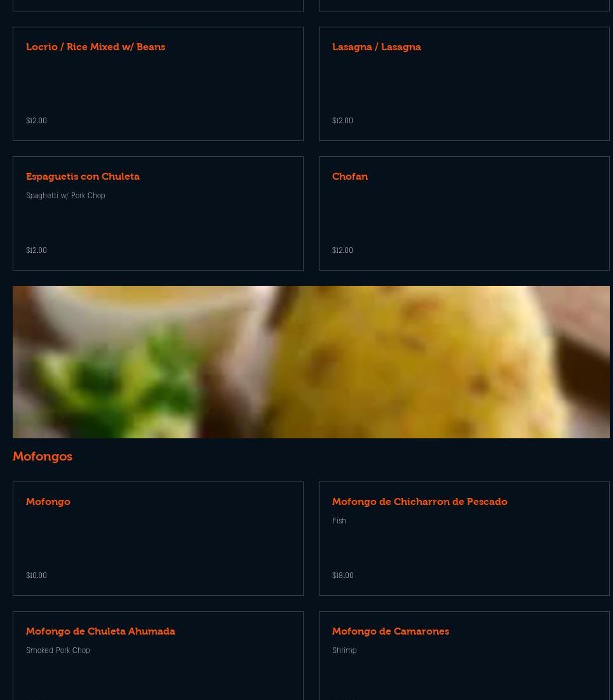Open the Locrio / Rice Mixed w/ Beans item
The height and width of the screenshot is (700, 613).
[x=95, y=47]
